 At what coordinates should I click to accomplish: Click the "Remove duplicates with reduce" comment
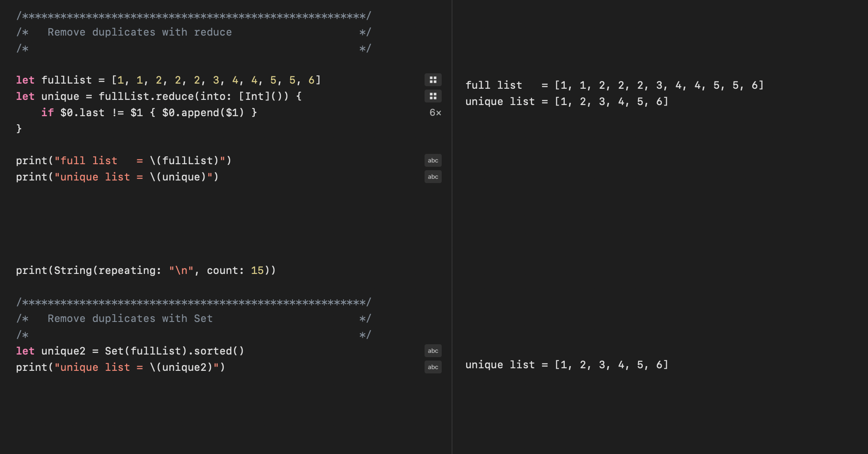coord(140,32)
